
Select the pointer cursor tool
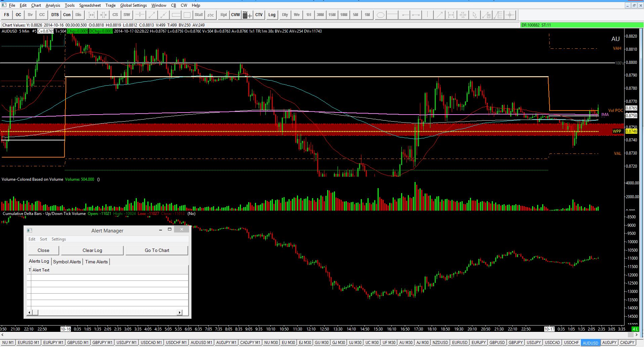tap(475, 15)
